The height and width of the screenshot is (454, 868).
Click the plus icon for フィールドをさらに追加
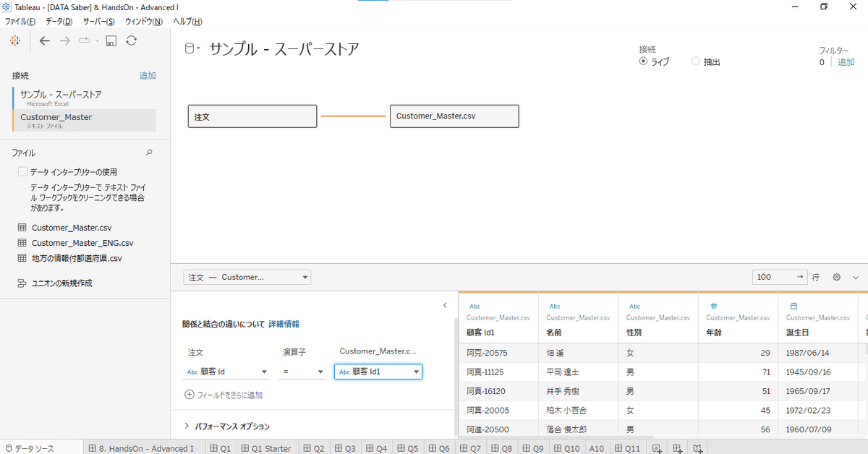190,395
